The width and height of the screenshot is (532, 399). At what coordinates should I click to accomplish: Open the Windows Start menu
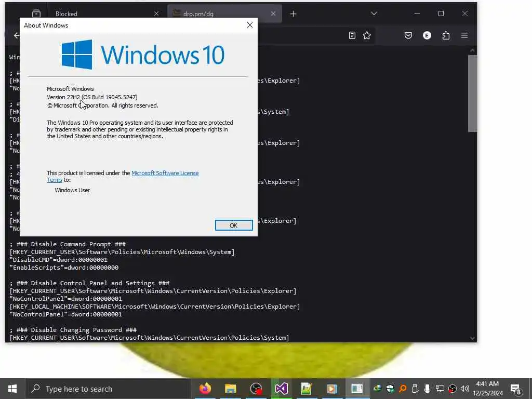coord(12,389)
